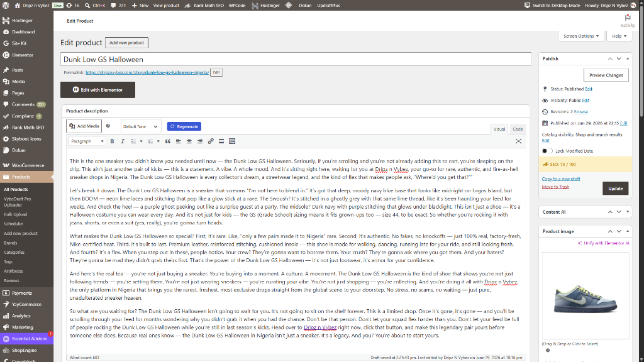This screenshot has height=362, width=644.
Task: Open the Activity flag panel
Action: pyautogui.click(x=627, y=21)
